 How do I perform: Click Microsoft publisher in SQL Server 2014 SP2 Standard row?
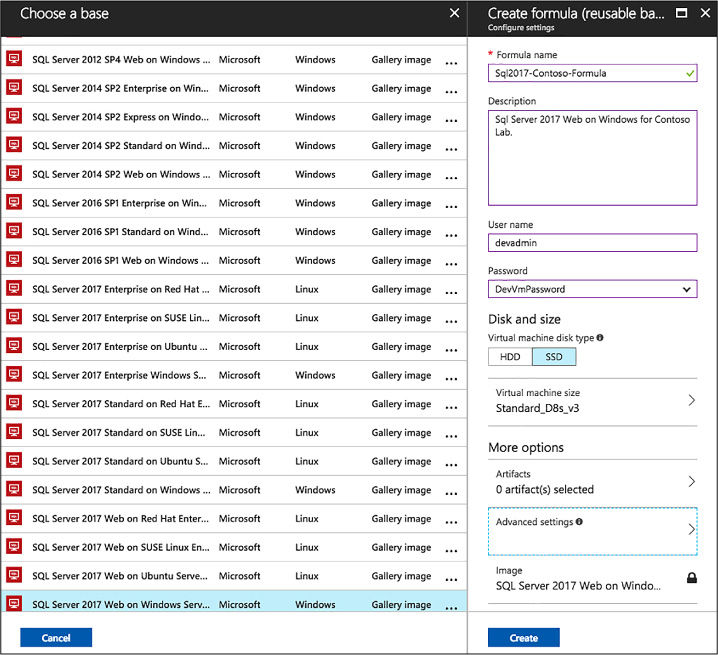[x=239, y=146]
